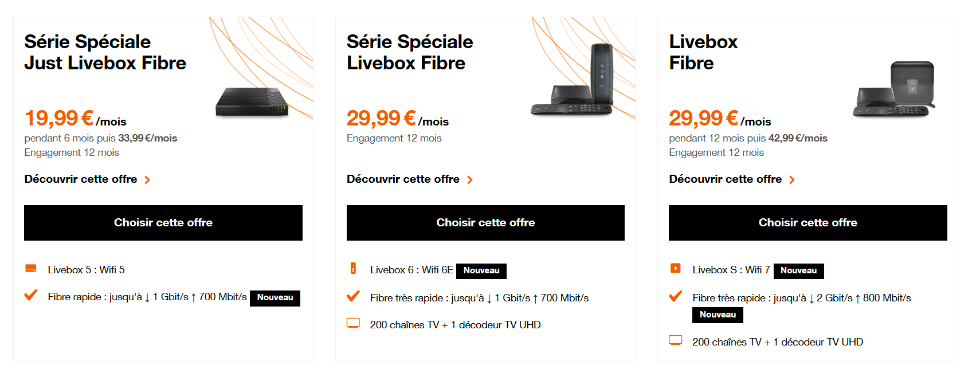
Task: Open Découvrir cette offre for Just Livebox Fibre
Action: point(81,179)
